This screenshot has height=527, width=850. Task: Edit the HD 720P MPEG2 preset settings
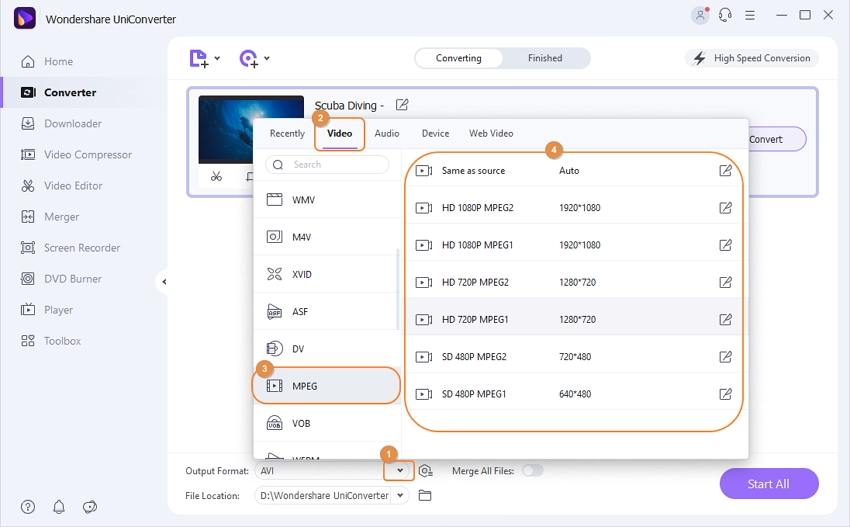pyautogui.click(x=725, y=282)
